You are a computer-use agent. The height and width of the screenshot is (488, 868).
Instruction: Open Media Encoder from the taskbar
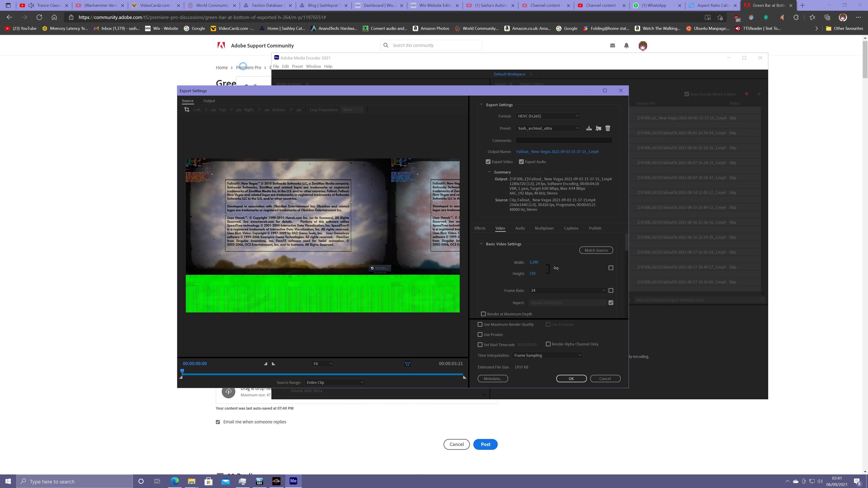(x=293, y=481)
